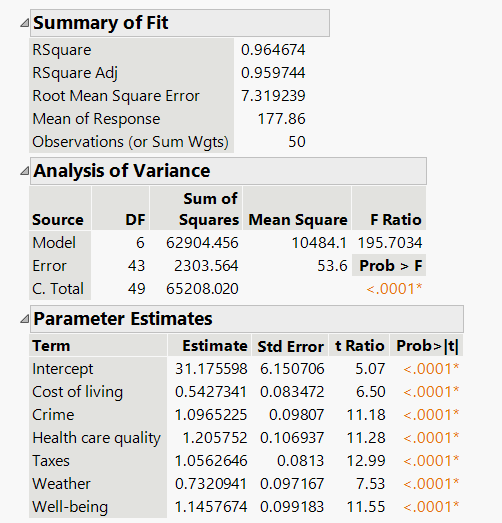Select Cost of living estimate 0.5427341
The height and width of the screenshot is (523, 502).
pos(211,392)
